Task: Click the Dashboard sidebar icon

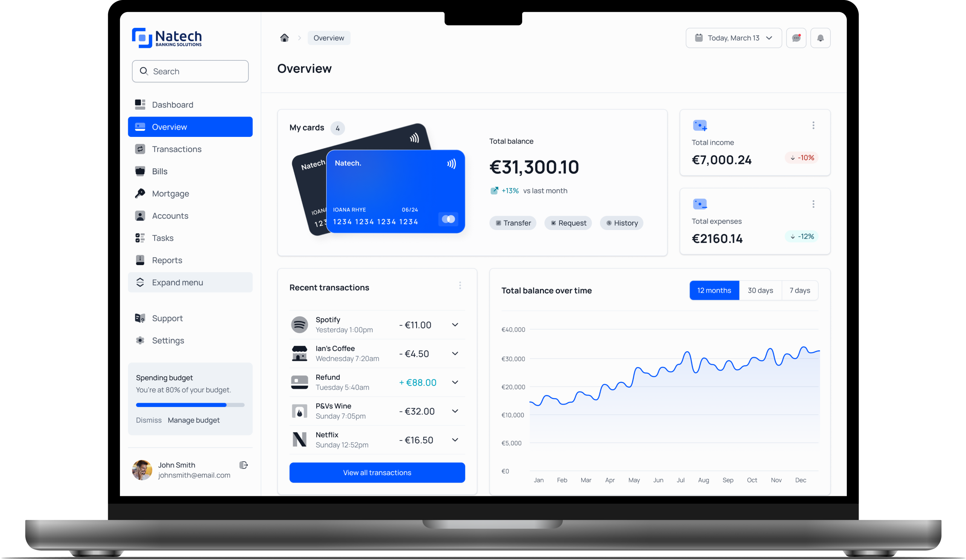Action: pos(140,104)
